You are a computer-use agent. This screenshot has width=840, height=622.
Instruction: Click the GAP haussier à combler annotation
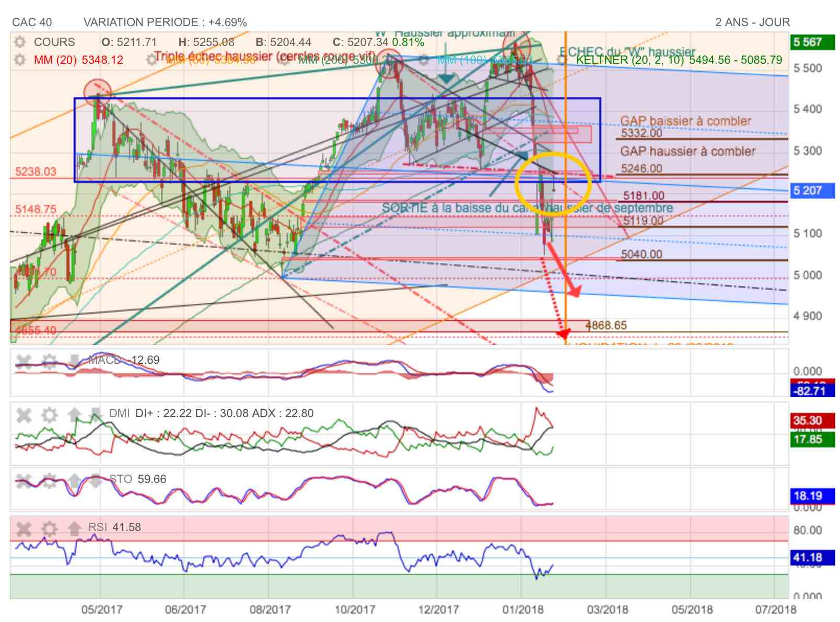pyautogui.click(x=688, y=152)
